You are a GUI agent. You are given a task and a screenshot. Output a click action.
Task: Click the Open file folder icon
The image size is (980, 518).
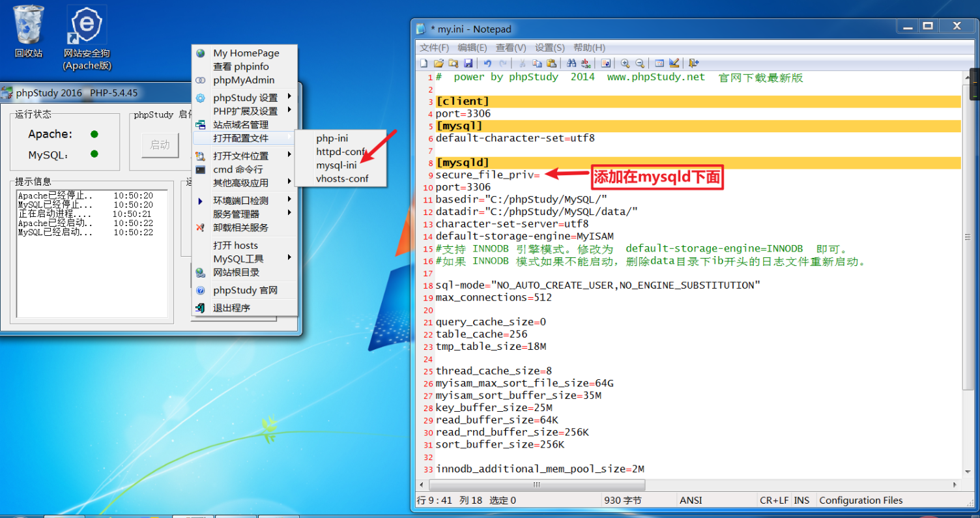(439, 63)
